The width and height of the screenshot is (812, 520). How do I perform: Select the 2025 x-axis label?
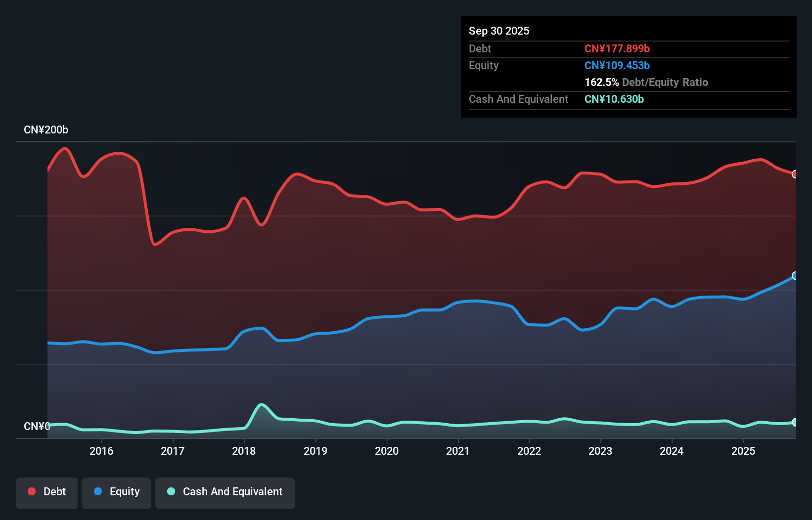pyautogui.click(x=743, y=451)
